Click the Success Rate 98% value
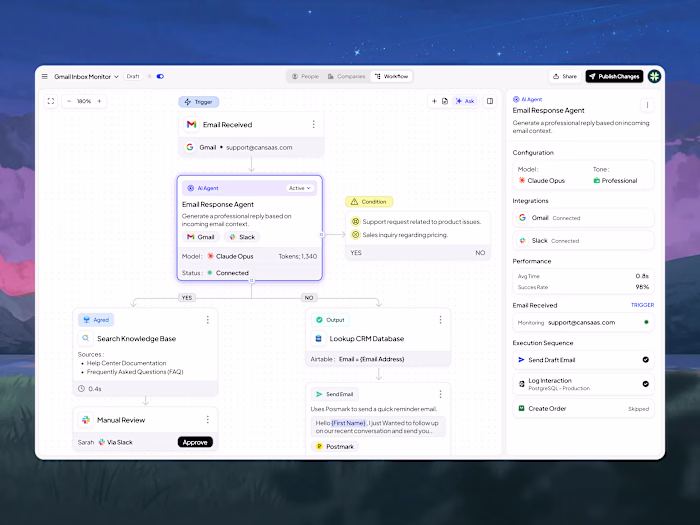 [642, 287]
